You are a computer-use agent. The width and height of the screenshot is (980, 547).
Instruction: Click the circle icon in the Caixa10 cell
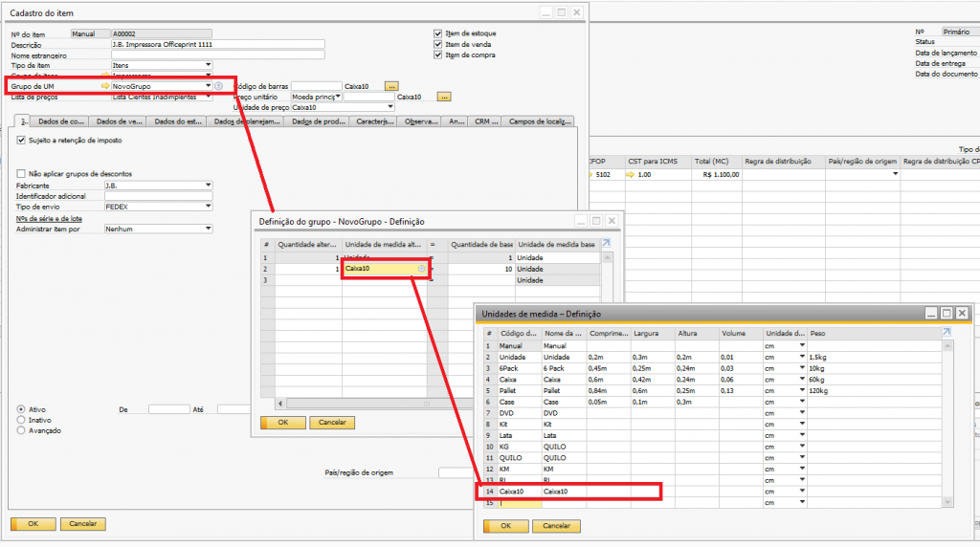pyautogui.click(x=421, y=269)
